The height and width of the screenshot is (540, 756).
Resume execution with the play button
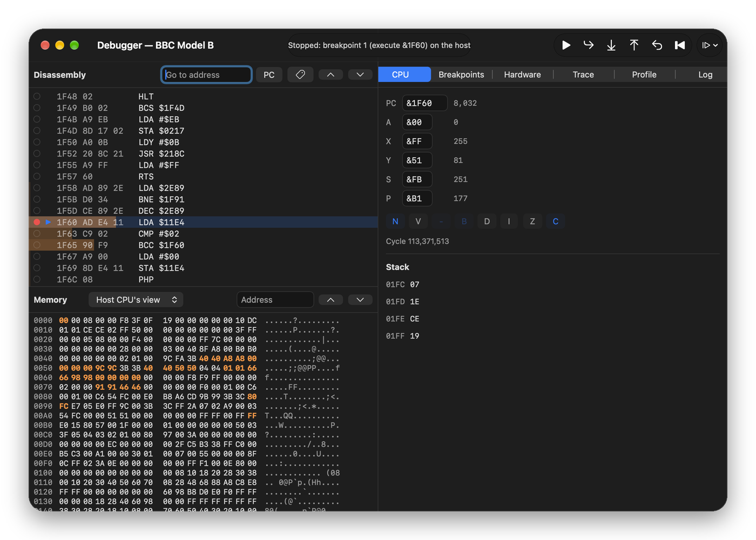click(566, 45)
